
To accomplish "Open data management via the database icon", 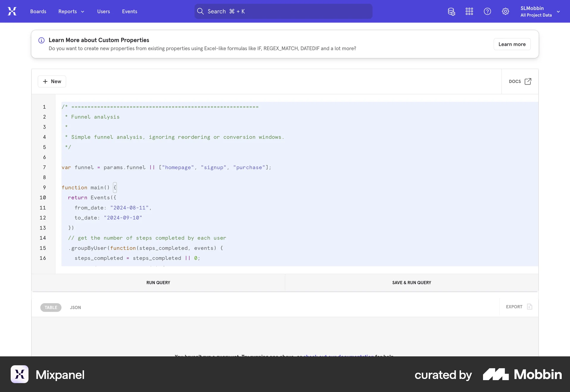I will click(x=451, y=11).
